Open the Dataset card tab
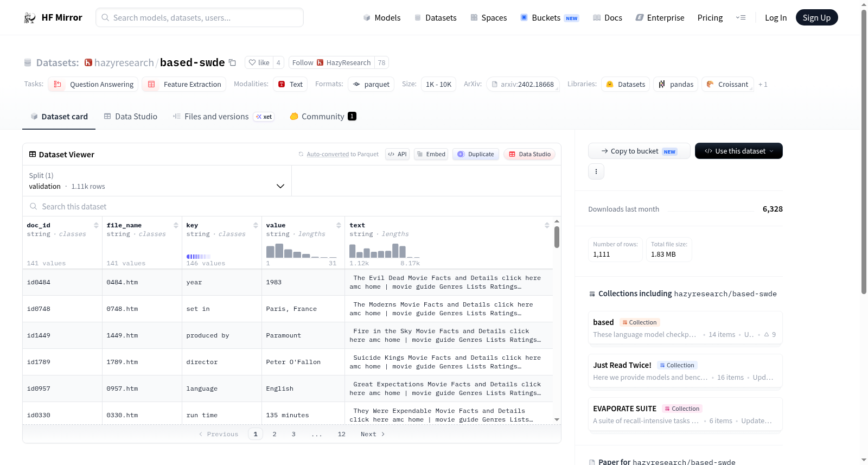 tap(59, 116)
